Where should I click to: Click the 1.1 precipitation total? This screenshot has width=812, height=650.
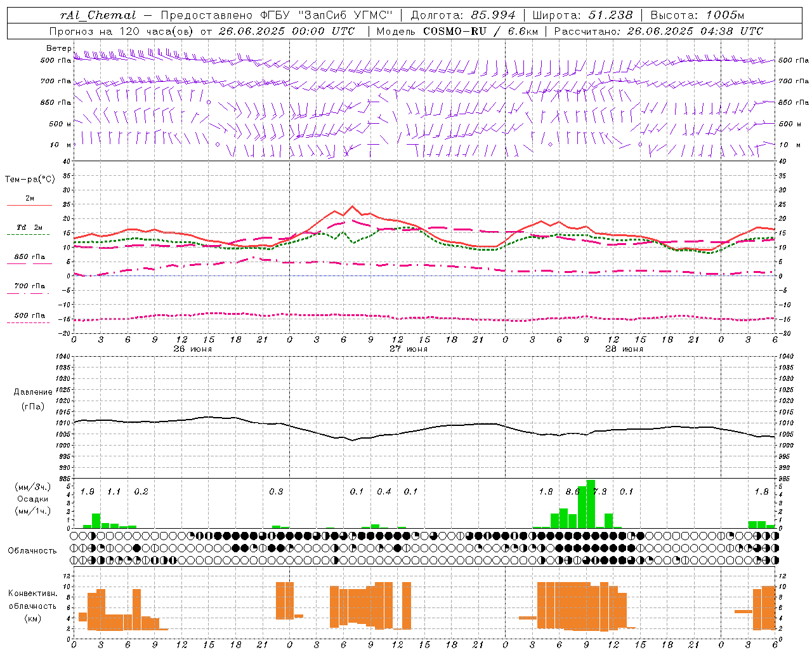coord(114,491)
